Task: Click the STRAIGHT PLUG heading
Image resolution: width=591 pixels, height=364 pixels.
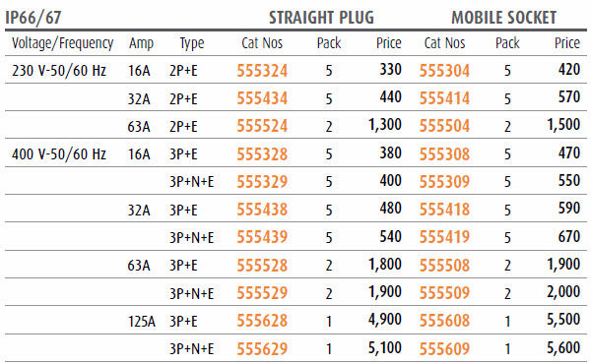Action: click(321, 18)
